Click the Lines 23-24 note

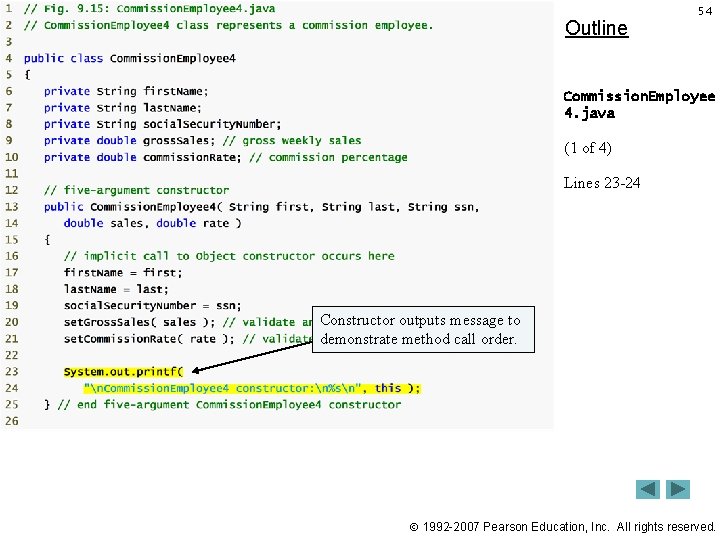coord(602,183)
